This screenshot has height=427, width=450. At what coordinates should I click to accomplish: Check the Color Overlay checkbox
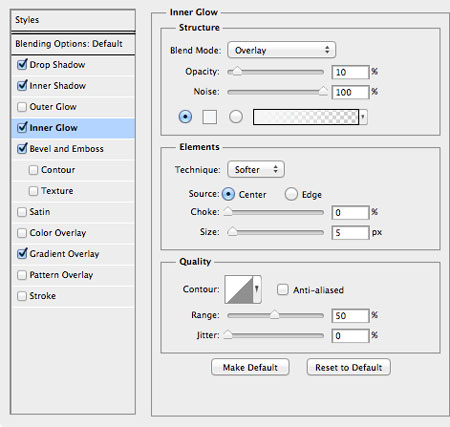point(22,233)
